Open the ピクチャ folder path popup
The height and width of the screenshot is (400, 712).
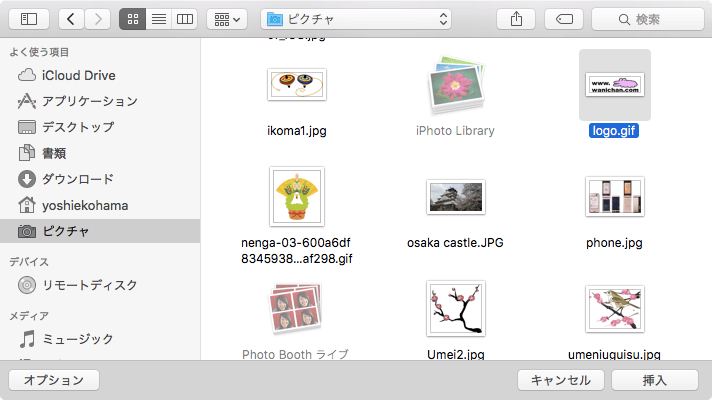pyautogui.click(x=356, y=18)
